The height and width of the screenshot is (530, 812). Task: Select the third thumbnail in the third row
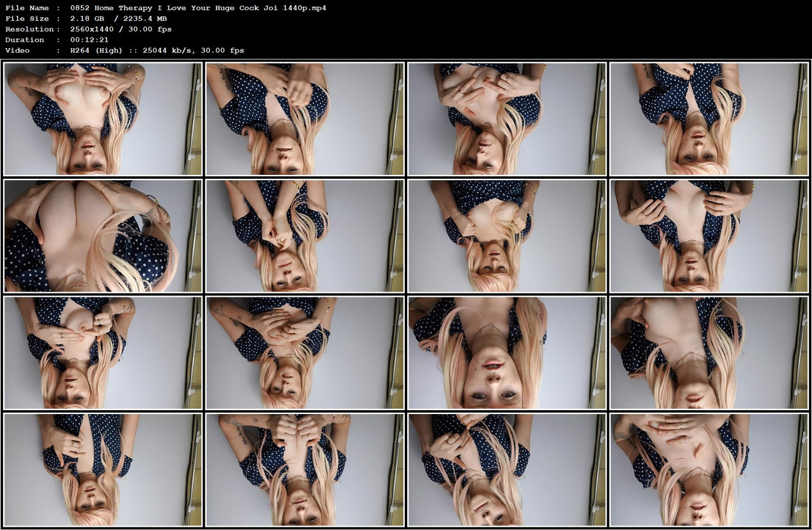(507, 352)
